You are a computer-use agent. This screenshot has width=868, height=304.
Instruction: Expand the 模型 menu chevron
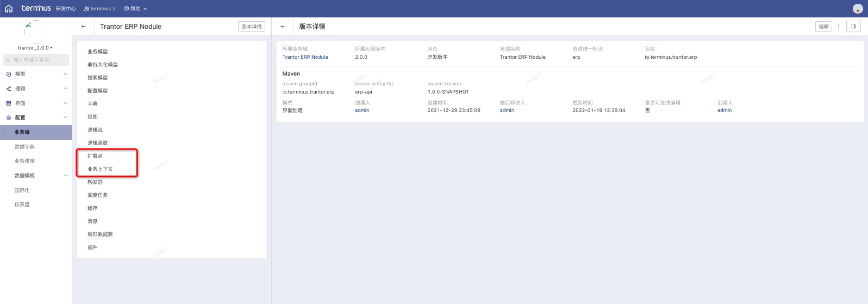click(66, 74)
